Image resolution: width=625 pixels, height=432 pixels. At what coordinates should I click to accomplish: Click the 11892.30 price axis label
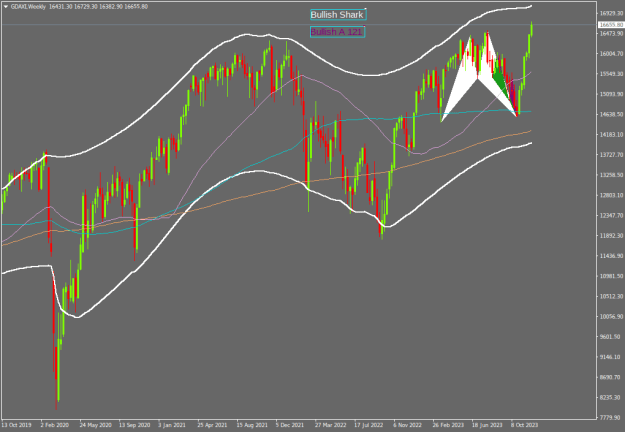(x=611, y=236)
